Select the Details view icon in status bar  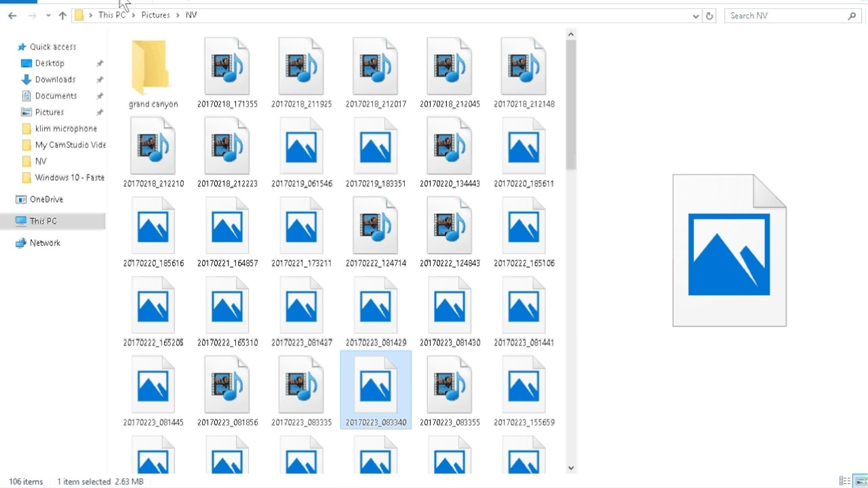846,481
